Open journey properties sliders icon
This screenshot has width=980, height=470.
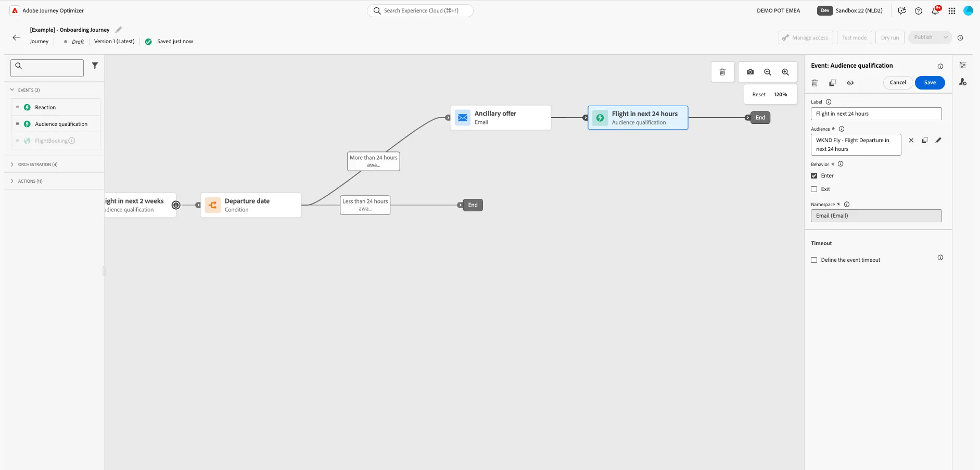(x=963, y=65)
